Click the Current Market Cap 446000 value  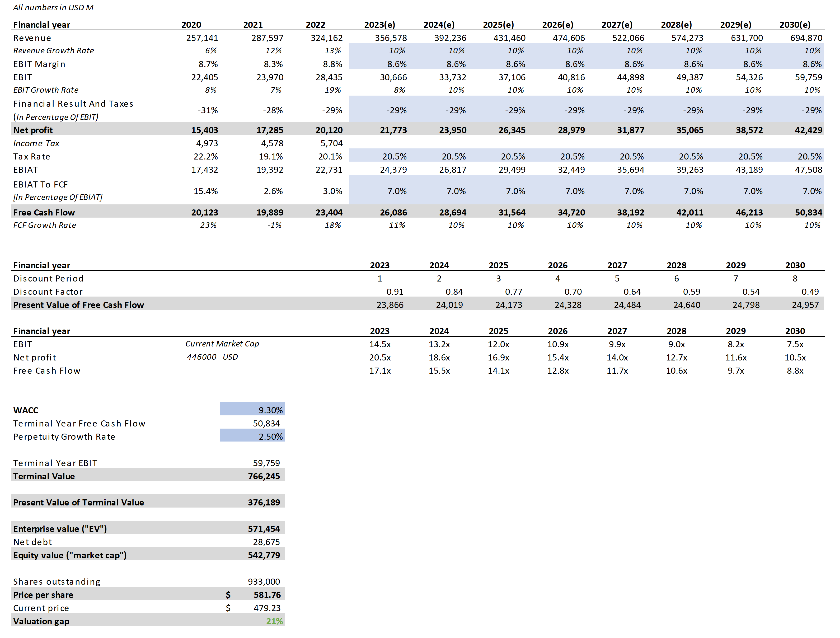(201, 357)
